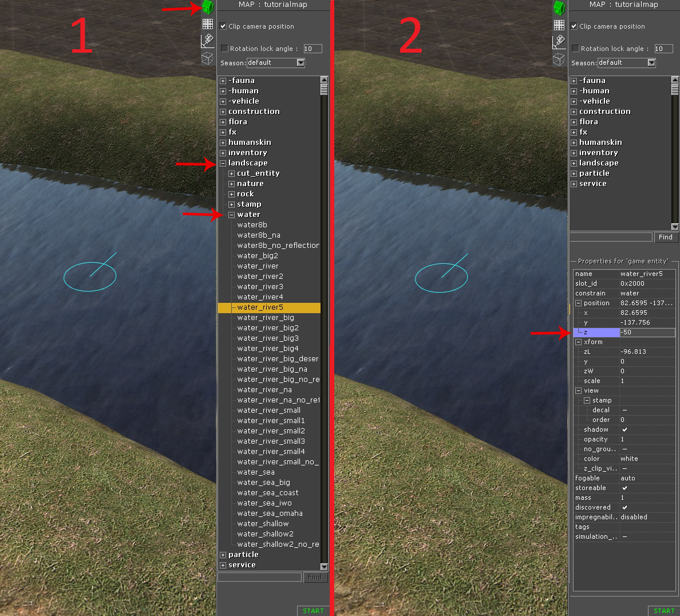This screenshot has width=680, height=616.
Task: Click fogable value auto
Action: (627, 479)
